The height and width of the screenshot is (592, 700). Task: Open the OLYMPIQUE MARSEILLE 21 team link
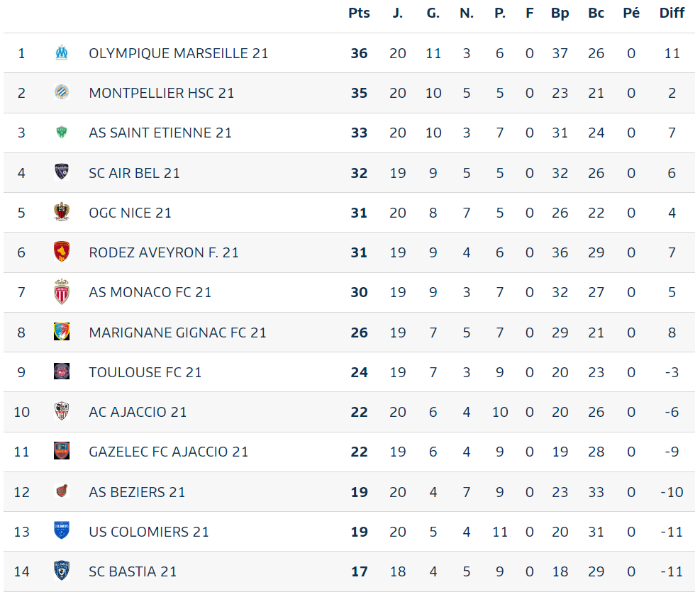[x=179, y=53]
